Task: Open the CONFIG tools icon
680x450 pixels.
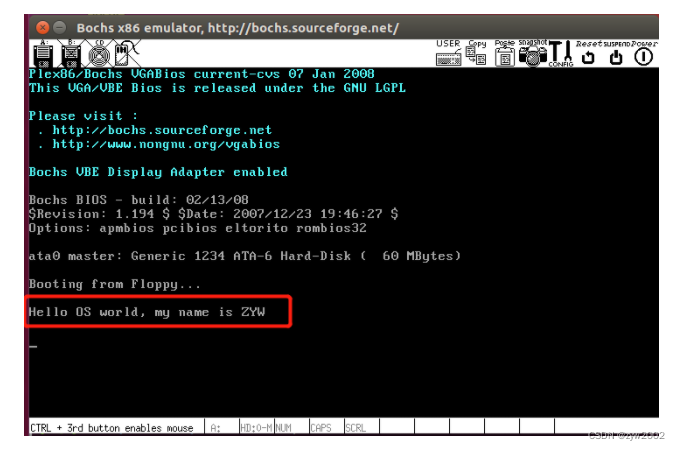Action: tap(561, 53)
